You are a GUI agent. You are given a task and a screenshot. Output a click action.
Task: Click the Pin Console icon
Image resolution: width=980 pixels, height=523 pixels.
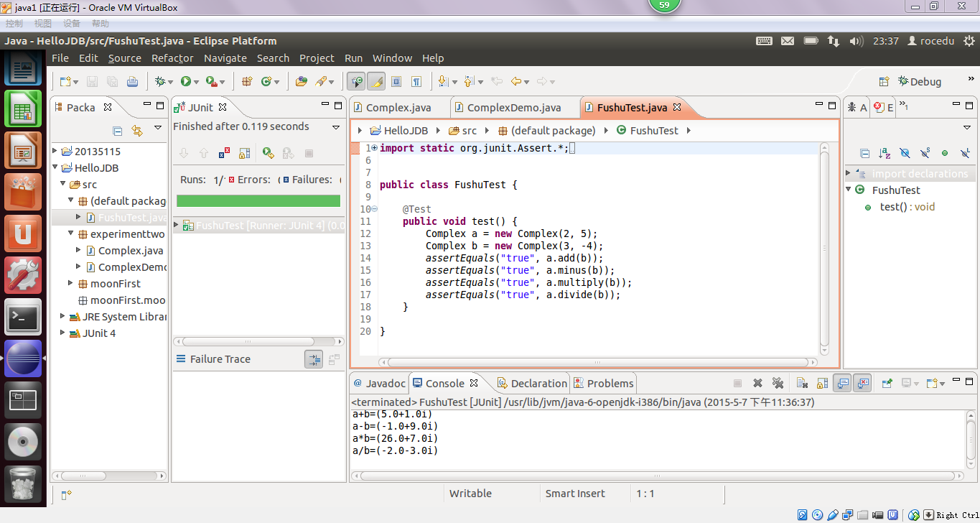point(887,384)
